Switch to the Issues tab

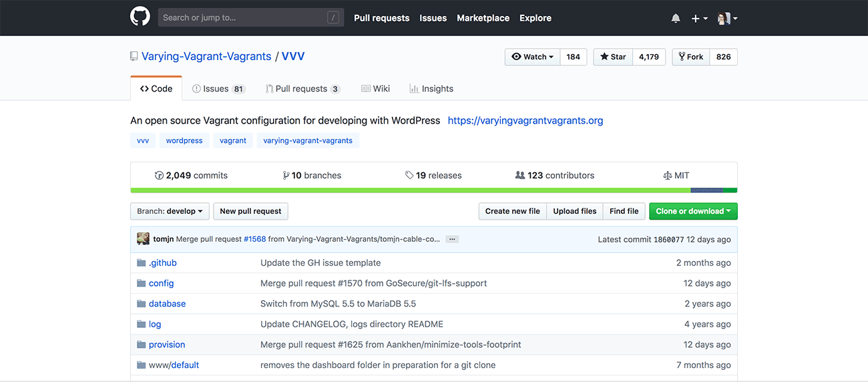point(219,88)
